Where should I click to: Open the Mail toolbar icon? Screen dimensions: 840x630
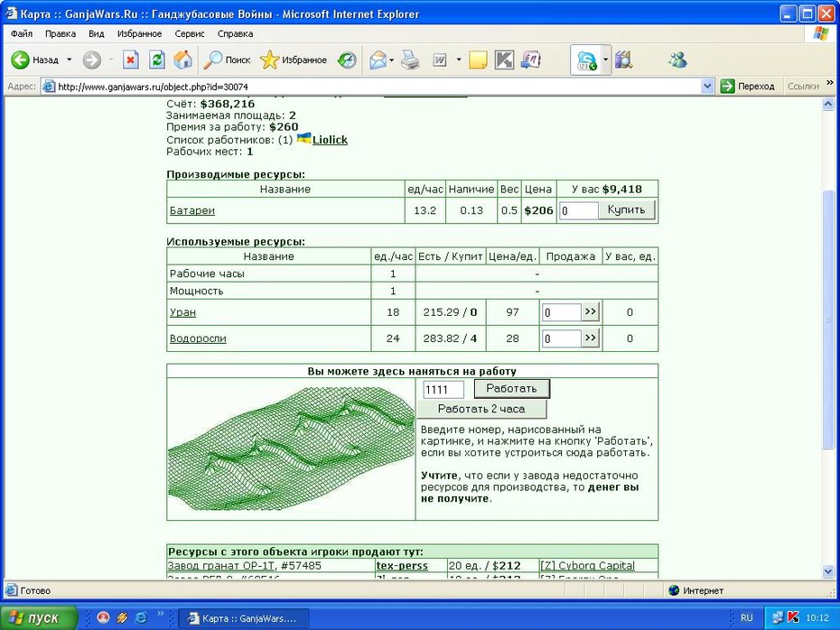tap(378, 60)
